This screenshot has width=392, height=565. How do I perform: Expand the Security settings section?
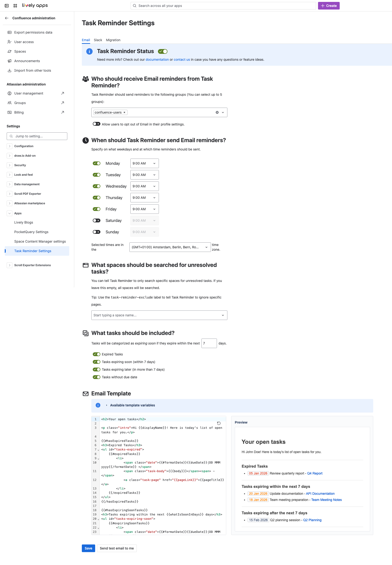tap(10, 165)
